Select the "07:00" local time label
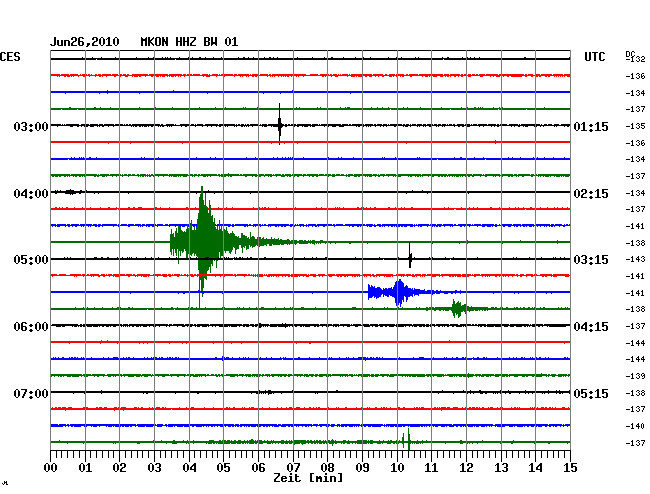Image resolution: width=650 pixels, height=494 pixels. coord(31,393)
